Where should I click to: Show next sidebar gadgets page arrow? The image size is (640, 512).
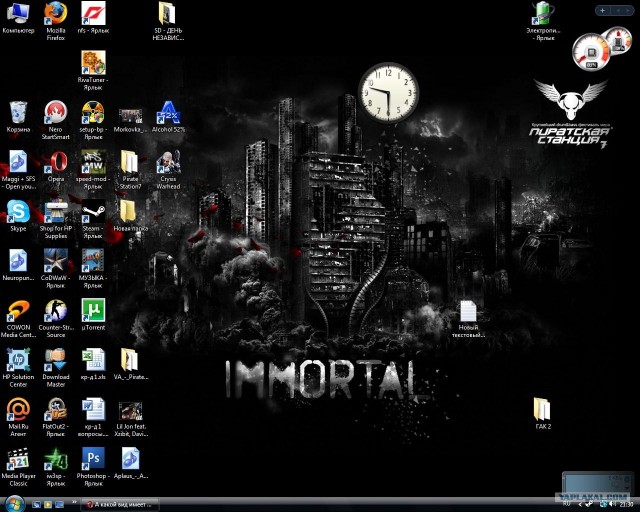point(628,10)
